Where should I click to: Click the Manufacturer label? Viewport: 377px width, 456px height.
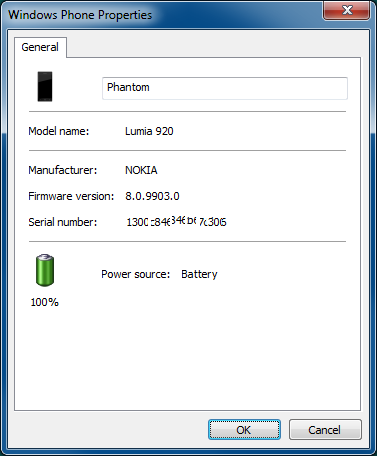coord(63,170)
